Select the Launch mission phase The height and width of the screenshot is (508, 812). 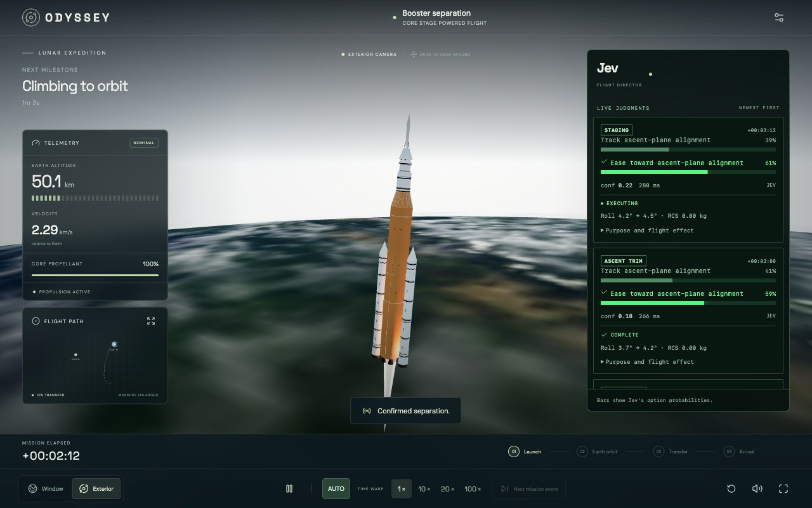[525, 451]
